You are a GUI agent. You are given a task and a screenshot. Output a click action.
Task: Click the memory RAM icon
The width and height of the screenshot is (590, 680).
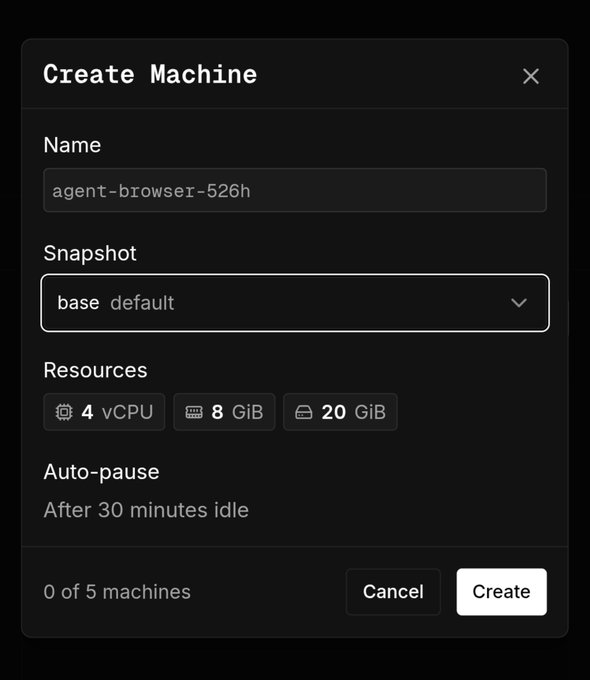point(194,412)
